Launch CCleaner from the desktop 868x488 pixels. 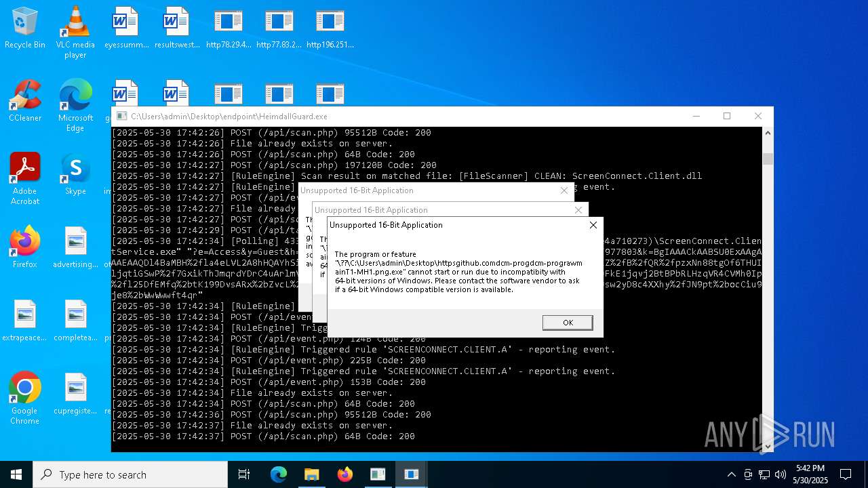[x=25, y=101]
